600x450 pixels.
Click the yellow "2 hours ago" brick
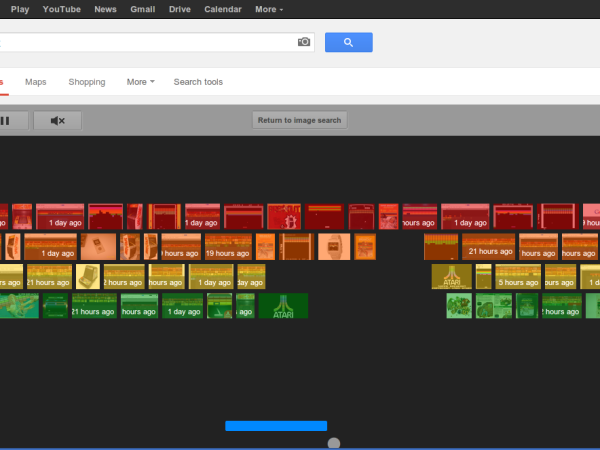pos(124,276)
